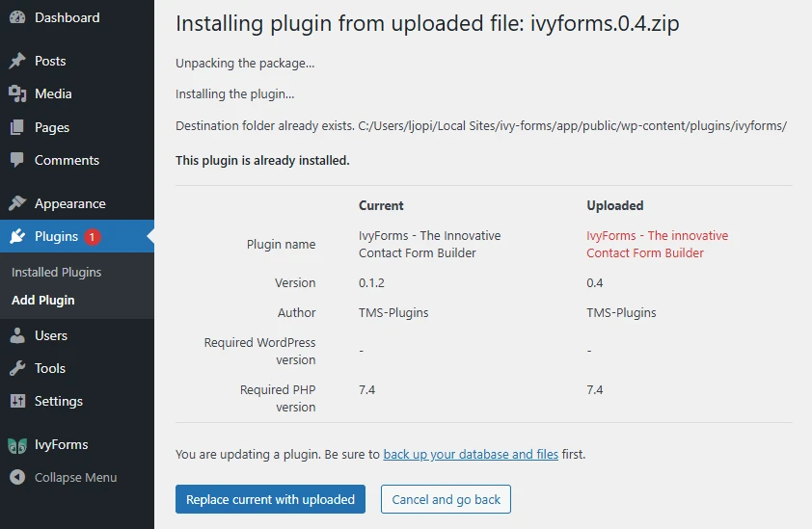Image resolution: width=812 pixels, height=529 pixels.
Task: Collapse the admin sidebar menu label
Action: pos(75,477)
